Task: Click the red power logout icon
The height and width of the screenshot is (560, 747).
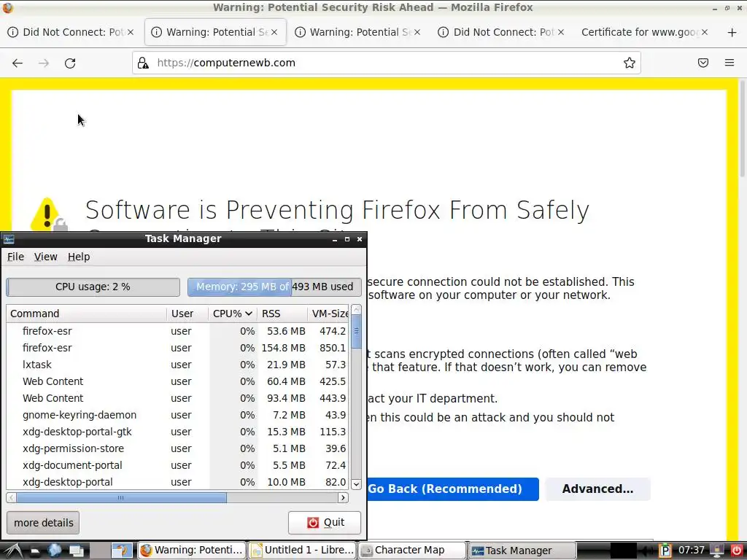Action: [736, 551]
